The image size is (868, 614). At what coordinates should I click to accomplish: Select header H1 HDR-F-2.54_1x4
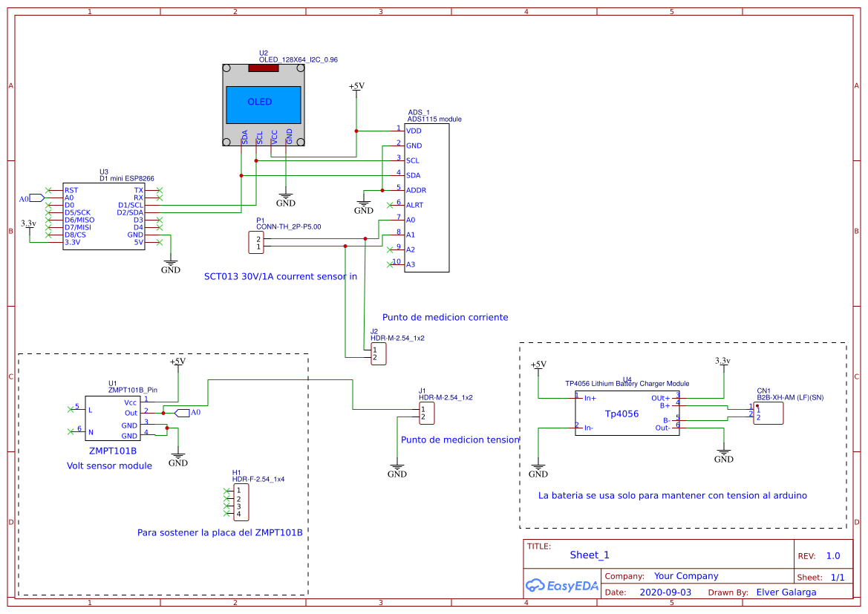click(x=243, y=503)
